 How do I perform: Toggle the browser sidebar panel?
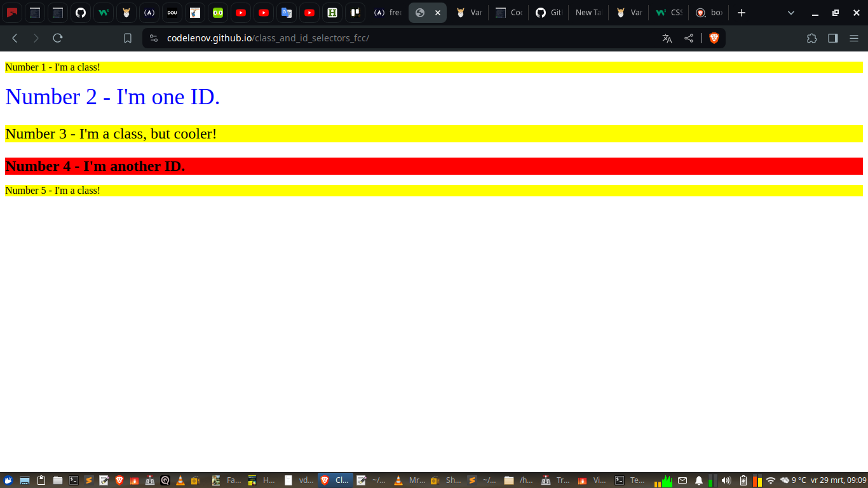[832, 38]
